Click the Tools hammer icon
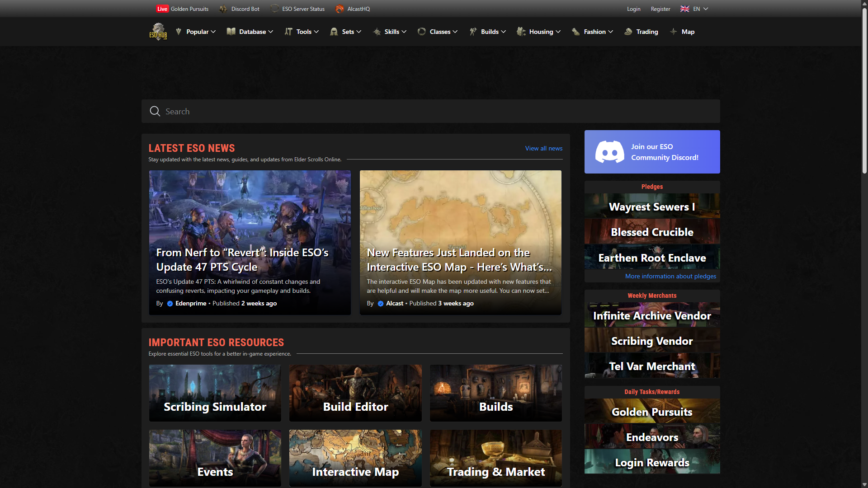Image resolution: width=868 pixels, height=488 pixels. (x=288, y=32)
